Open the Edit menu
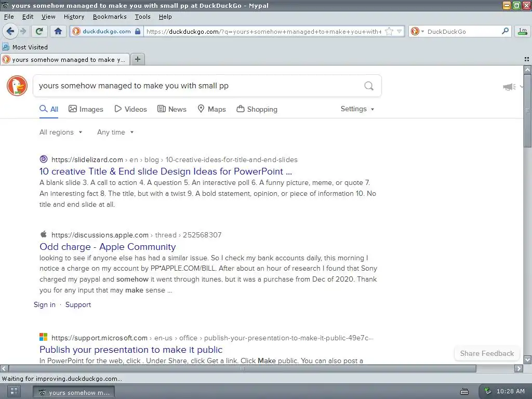 28,17
